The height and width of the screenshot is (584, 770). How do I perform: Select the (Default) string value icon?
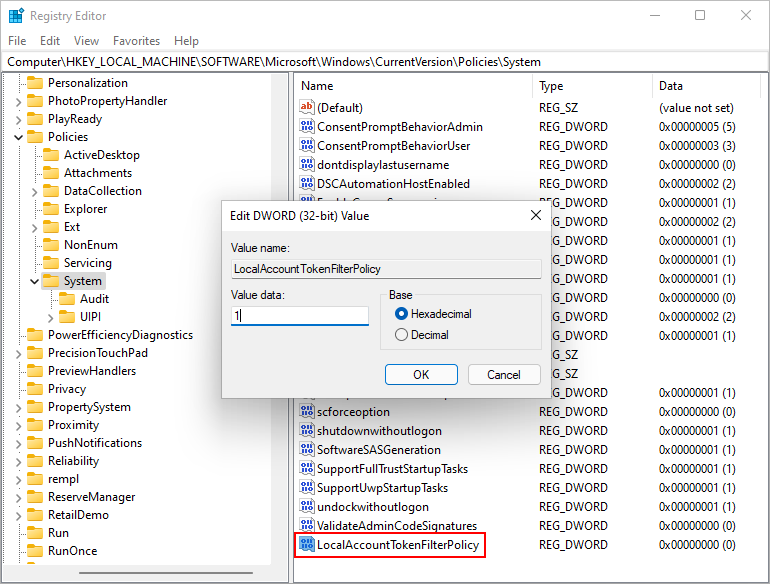[306, 107]
